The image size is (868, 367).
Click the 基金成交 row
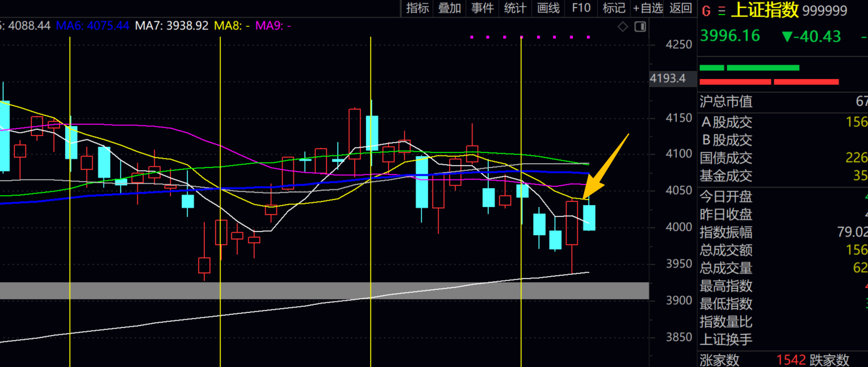pos(783,176)
